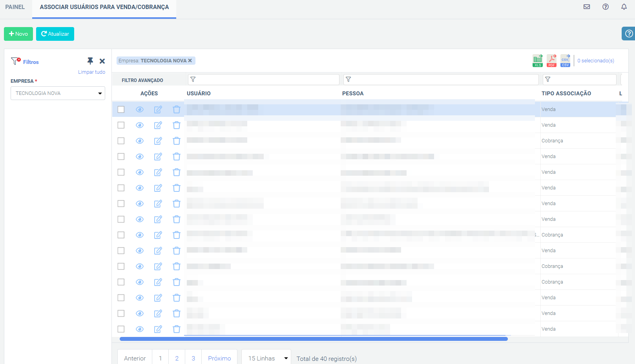Edit the sixth row record

(x=158, y=188)
